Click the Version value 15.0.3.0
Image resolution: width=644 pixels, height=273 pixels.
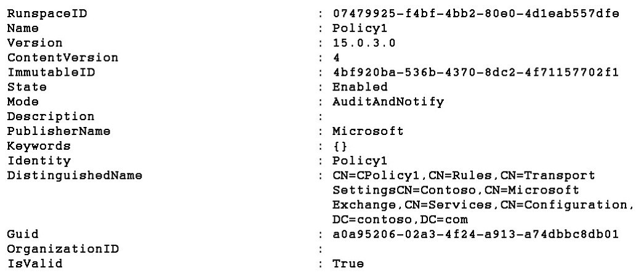[363, 43]
